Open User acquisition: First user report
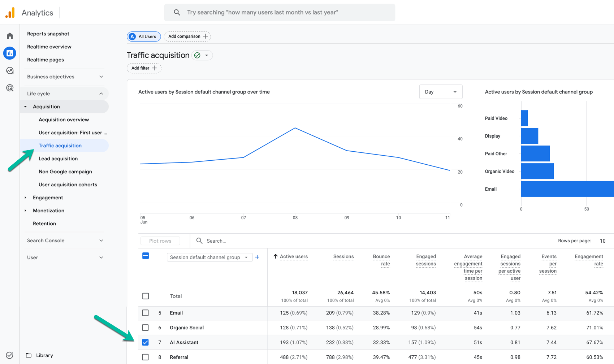 (x=73, y=133)
